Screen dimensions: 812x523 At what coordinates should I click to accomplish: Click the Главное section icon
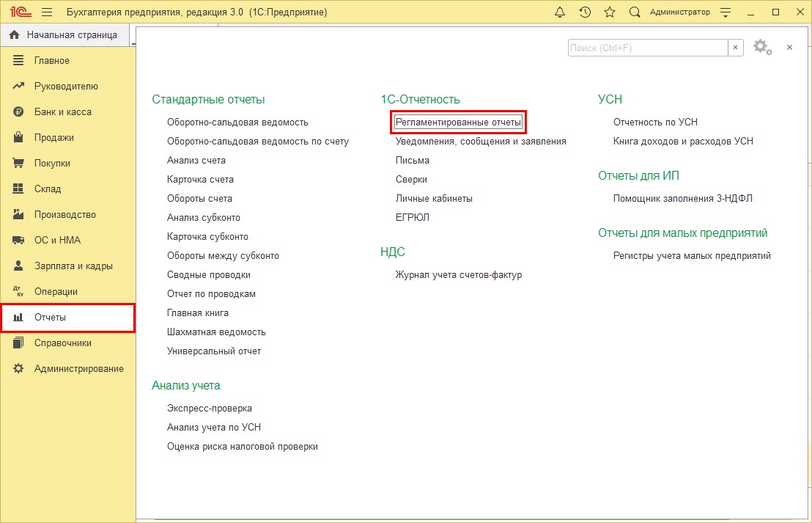click(18, 60)
